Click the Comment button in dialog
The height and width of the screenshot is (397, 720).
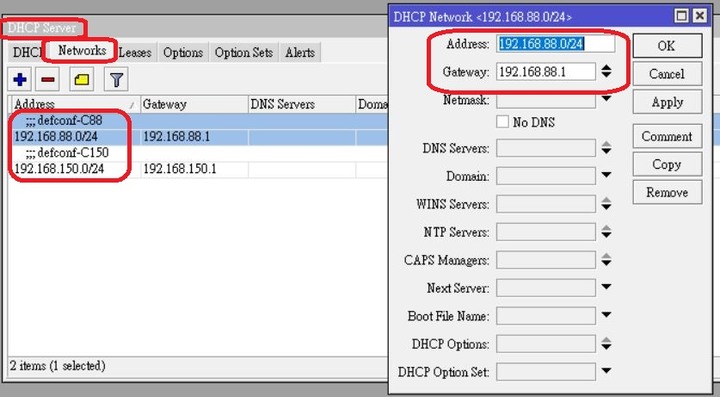click(667, 136)
